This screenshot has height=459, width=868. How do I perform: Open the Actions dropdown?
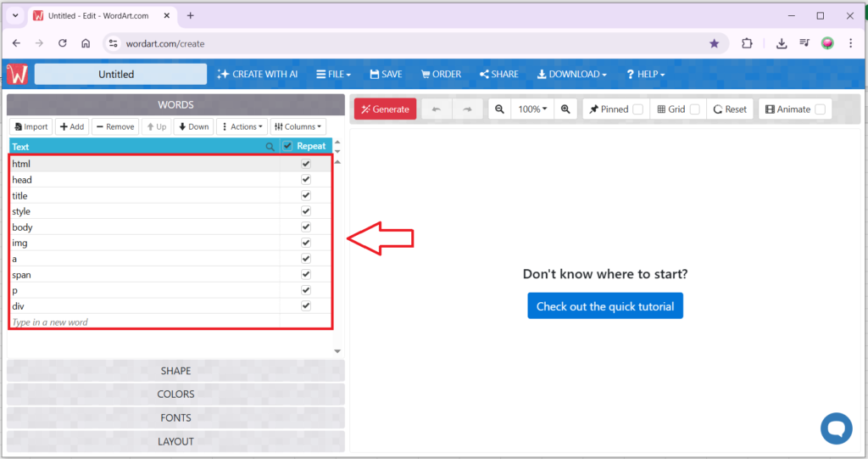(x=242, y=126)
